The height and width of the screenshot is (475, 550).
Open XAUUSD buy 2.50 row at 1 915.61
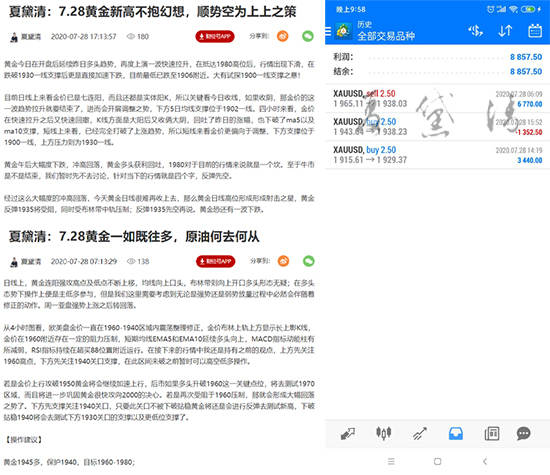(437, 155)
